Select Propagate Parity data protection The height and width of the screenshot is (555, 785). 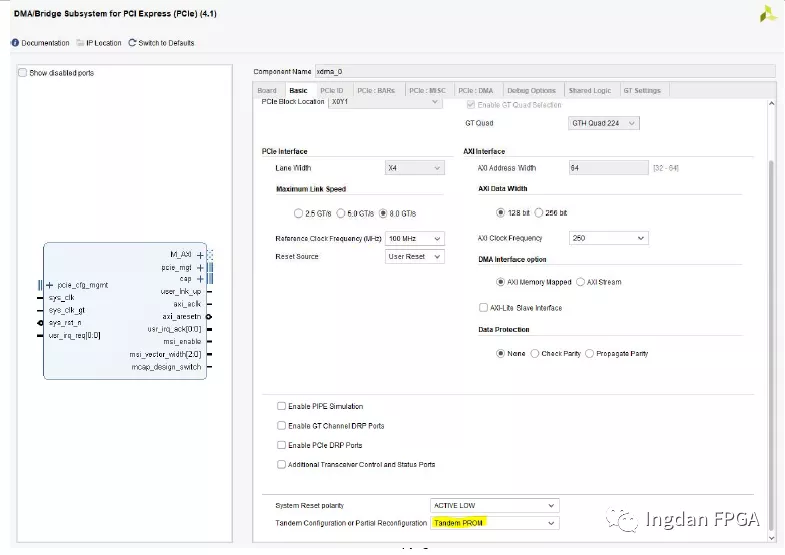pyautogui.click(x=589, y=354)
